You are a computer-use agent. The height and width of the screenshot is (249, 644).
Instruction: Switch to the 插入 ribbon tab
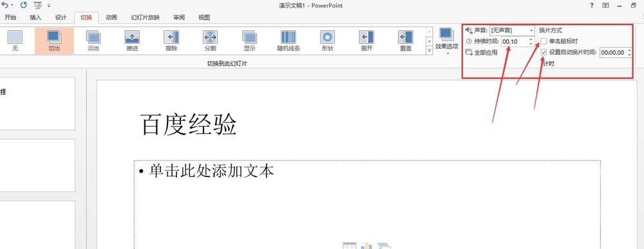[x=35, y=17]
